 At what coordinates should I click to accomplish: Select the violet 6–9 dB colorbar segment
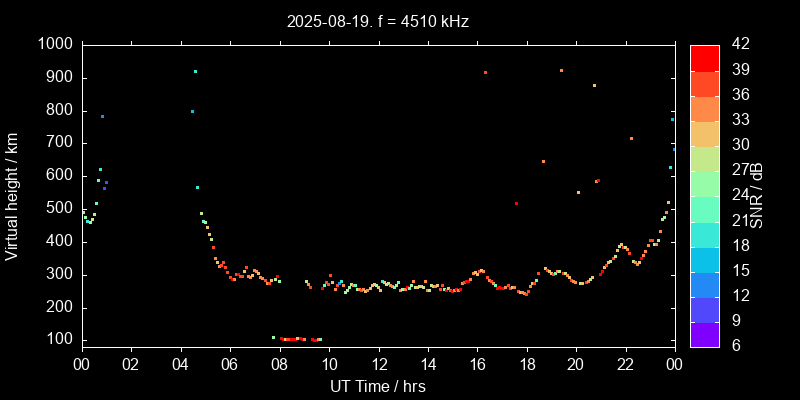[x=704, y=334]
